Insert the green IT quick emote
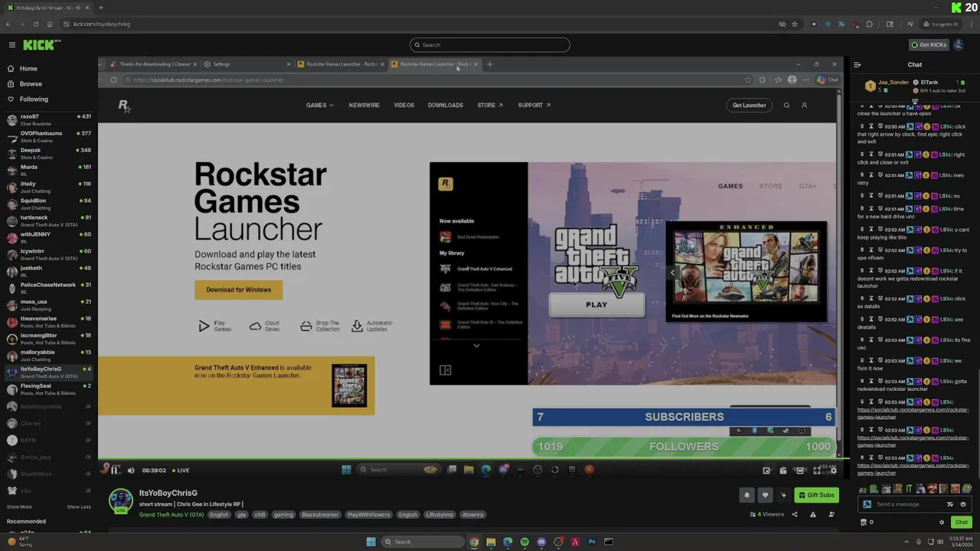 (909, 489)
